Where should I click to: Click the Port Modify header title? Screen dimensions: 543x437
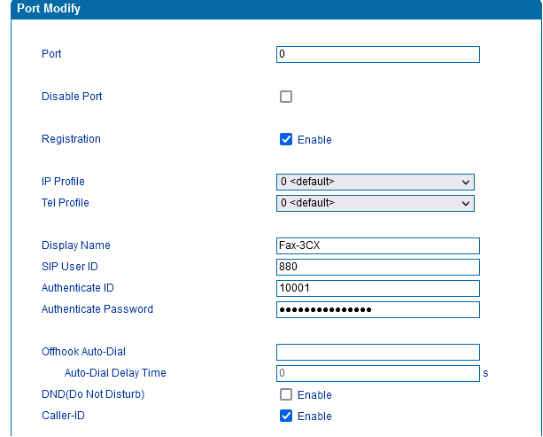coord(48,8)
